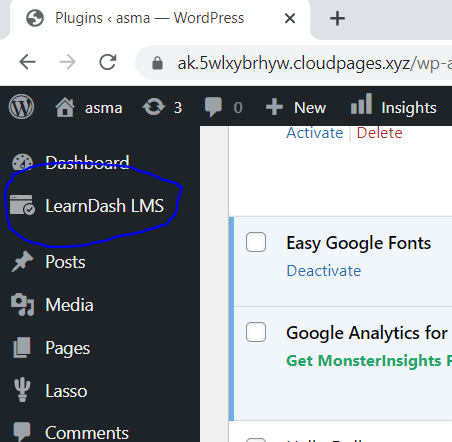The height and width of the screenshot is (442, 452).
Task: Click the Comments sidebar bubble icon
Action: [x=22, y=431]
